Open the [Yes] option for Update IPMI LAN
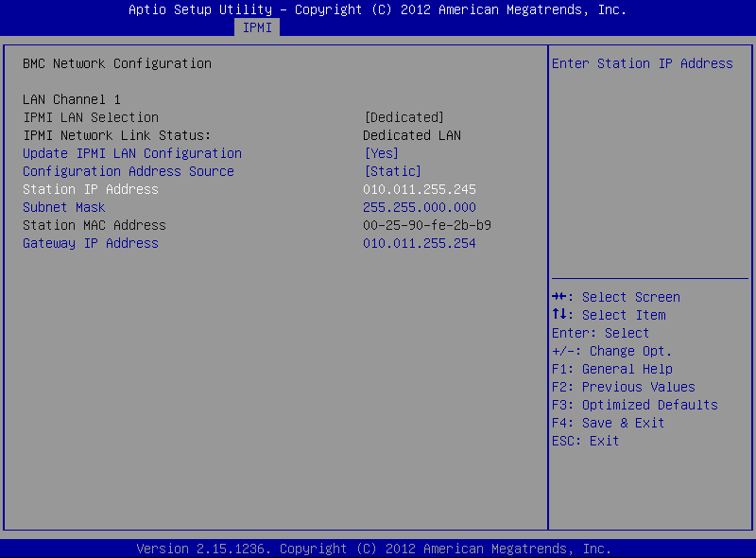 tap(382, 153)
